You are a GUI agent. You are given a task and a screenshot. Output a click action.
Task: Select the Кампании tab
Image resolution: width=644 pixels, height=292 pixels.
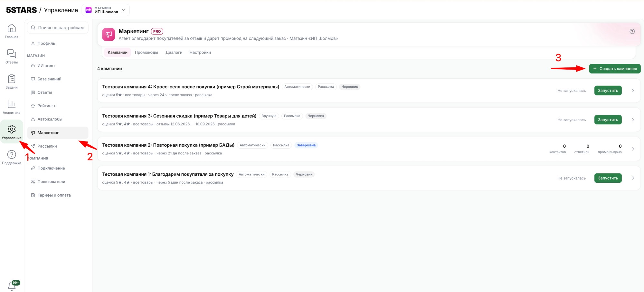coord(118,53)
